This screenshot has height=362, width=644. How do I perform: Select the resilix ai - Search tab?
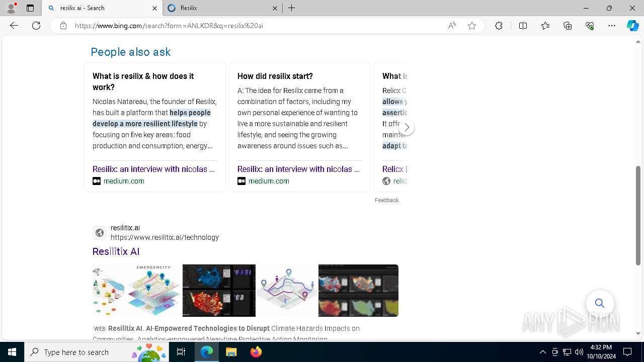point(102,8)
